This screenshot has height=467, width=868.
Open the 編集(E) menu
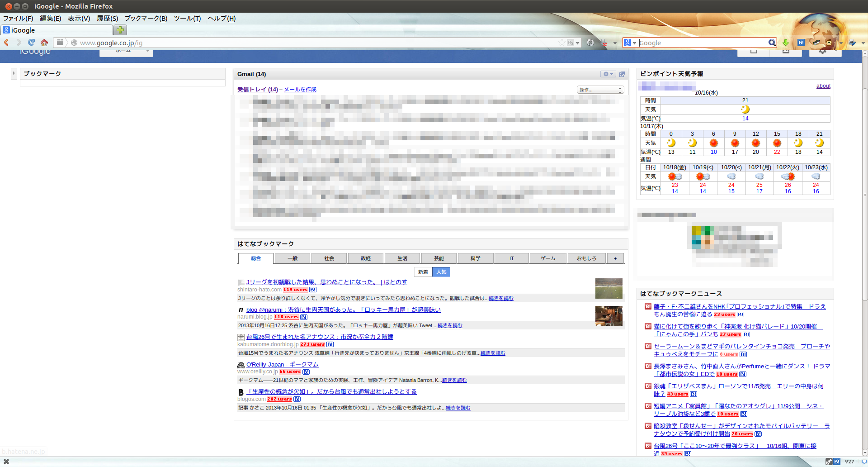(50, 19)
